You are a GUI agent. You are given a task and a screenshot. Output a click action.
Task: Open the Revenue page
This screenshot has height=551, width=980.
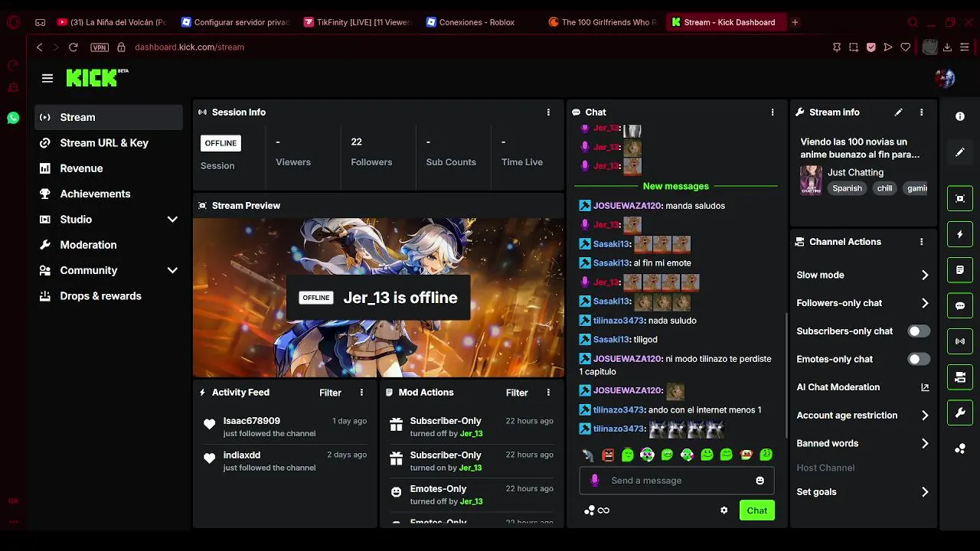(x=109, y=168)
